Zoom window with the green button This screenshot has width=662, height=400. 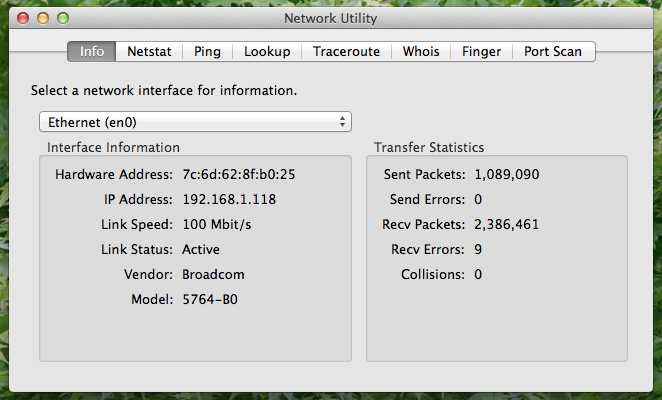63,18
